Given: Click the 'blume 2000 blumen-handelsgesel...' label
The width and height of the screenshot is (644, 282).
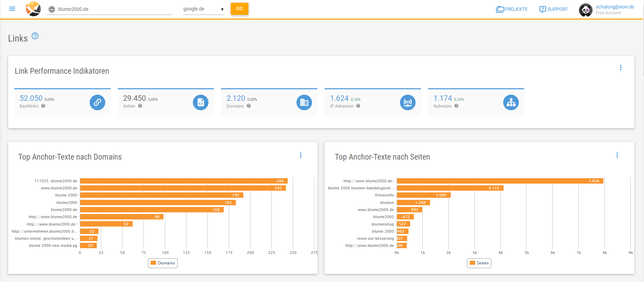Looking at the screenshot, I should pos(361,188).
